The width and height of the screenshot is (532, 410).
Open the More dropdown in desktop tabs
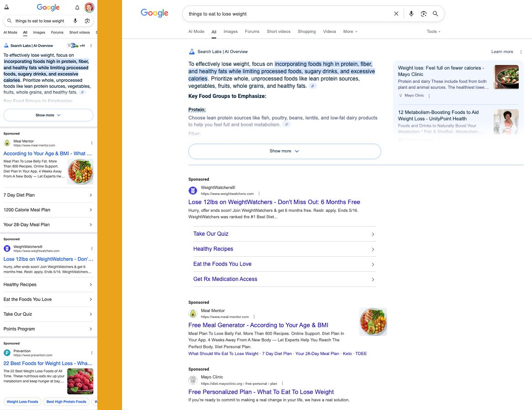click(x=350, y=32)
